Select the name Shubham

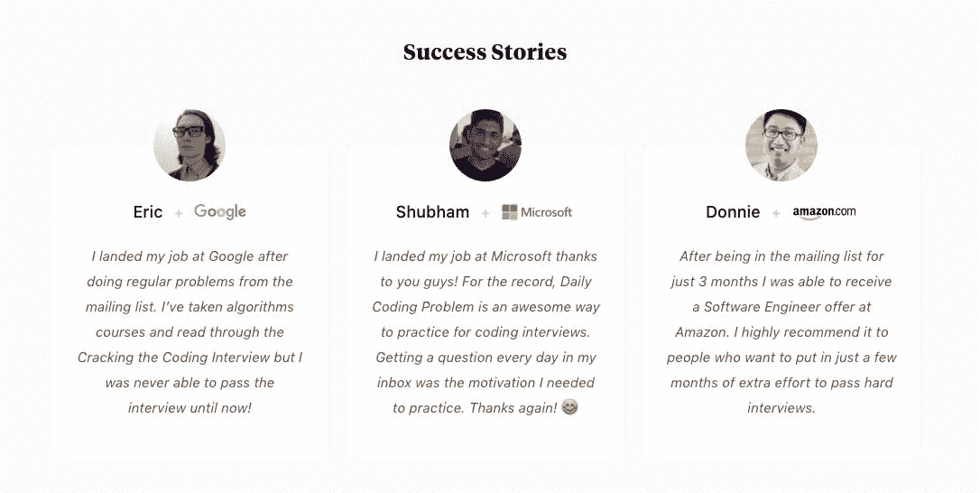[x=432, y=212]
